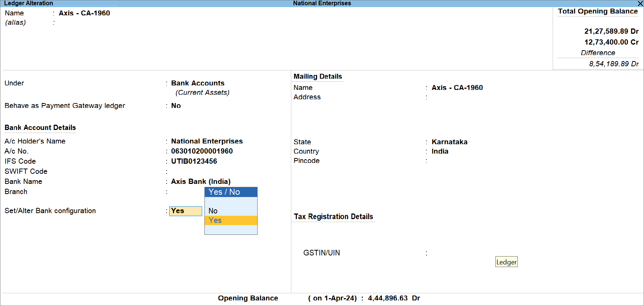Choose highlighted 'Yes' in the Yes / No list
The image size is (644, 306).
click(215, 221)
